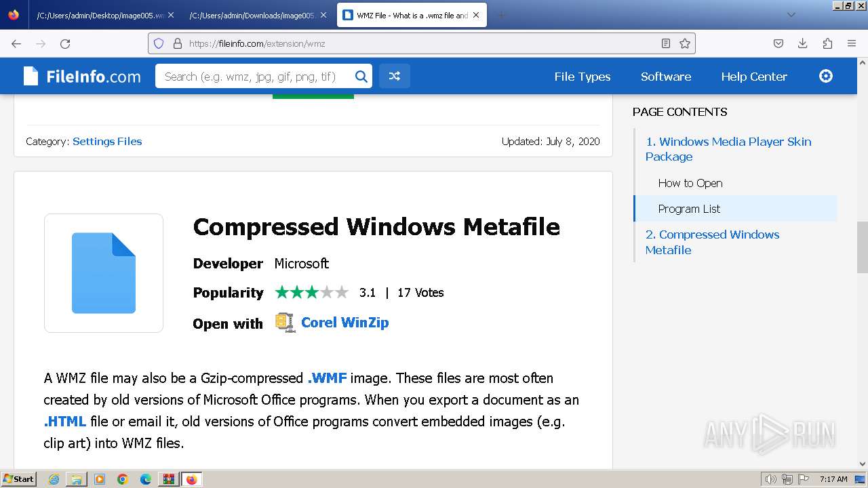Click the Action Center flag tray icon
Viewport: 868px width, 488px height.
click(803, 479)
